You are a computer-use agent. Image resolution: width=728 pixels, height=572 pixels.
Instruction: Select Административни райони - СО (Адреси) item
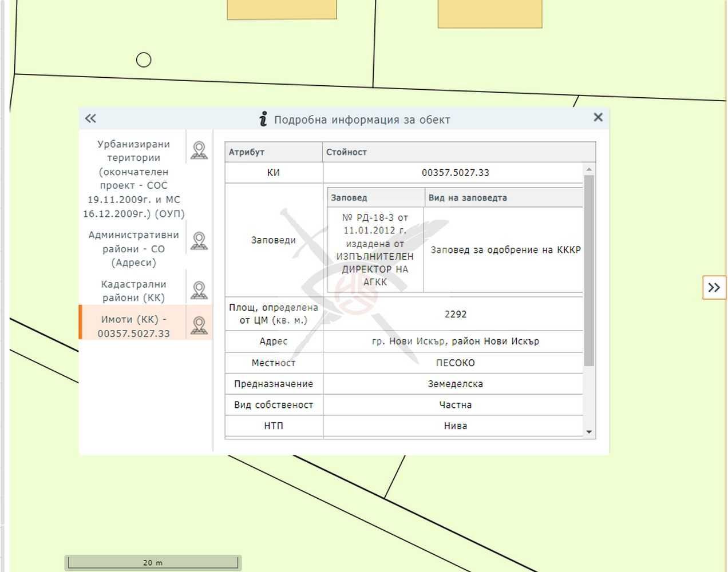[133, 249]
